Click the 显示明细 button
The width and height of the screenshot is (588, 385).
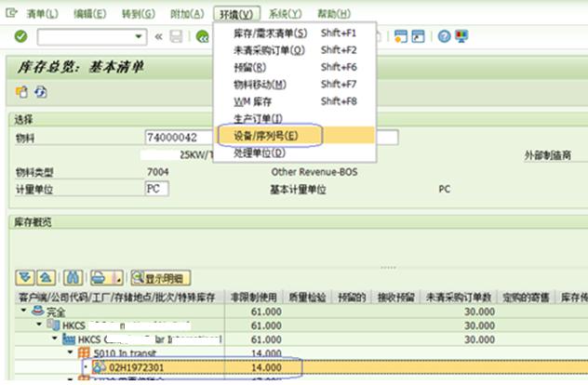coord(161,278)
